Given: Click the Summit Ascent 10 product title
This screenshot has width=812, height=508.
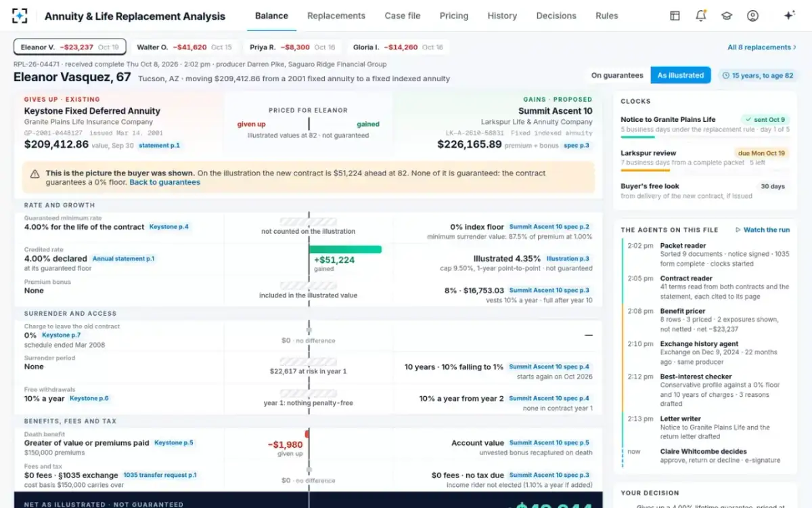Looking at the screenshot, I should (x=555, y=111).
